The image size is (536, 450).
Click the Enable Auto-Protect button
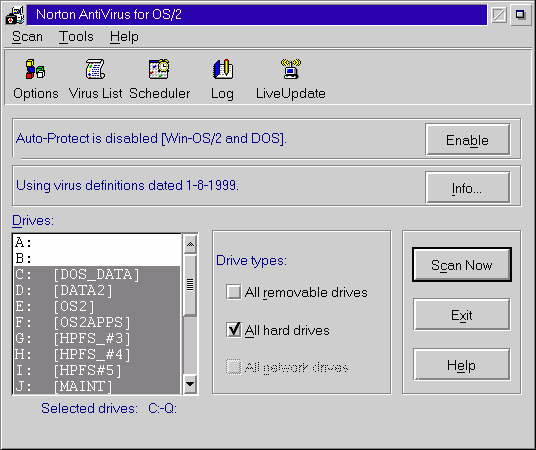click(468, 140)
